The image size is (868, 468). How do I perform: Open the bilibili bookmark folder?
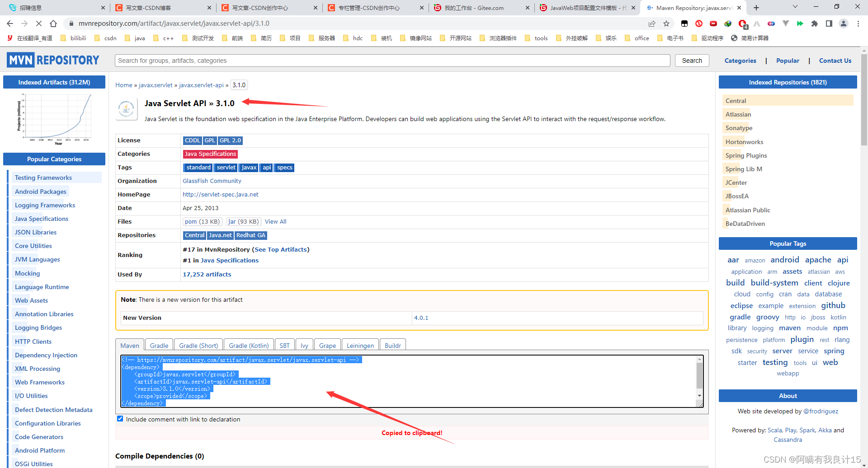click(x=73, y=38)
